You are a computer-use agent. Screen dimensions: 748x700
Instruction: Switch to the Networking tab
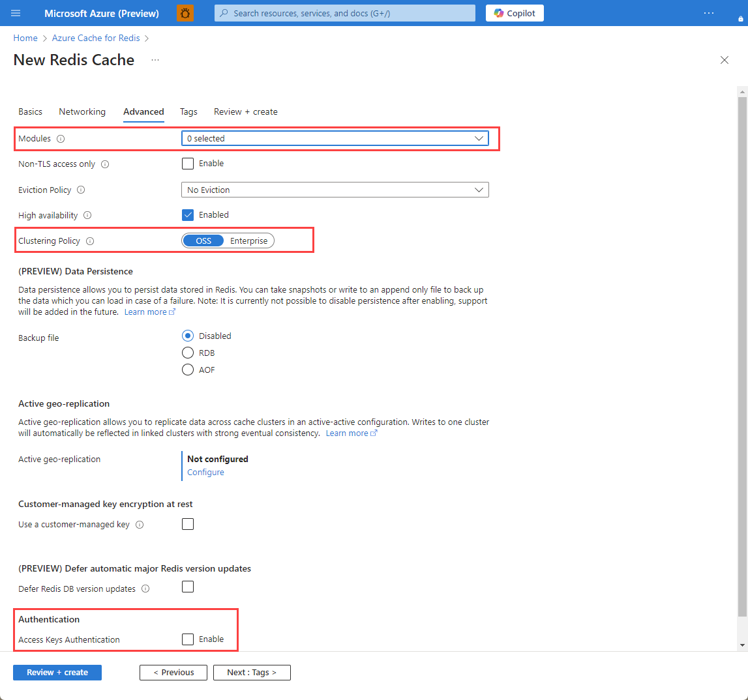click(x=82, y=111)
